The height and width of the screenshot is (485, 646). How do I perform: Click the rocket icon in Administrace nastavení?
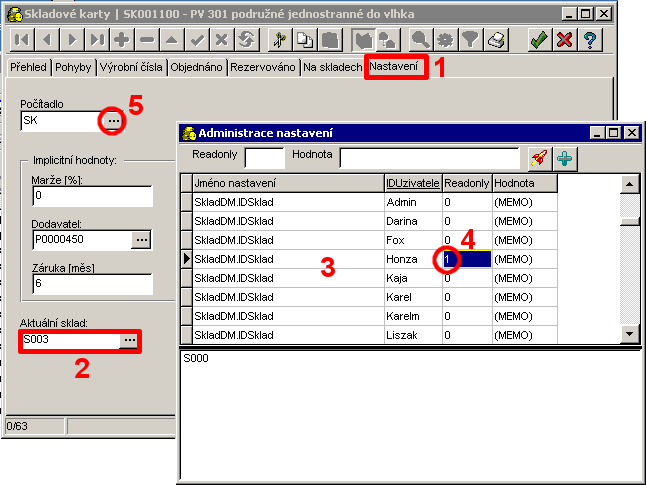[x=540, y=157]
